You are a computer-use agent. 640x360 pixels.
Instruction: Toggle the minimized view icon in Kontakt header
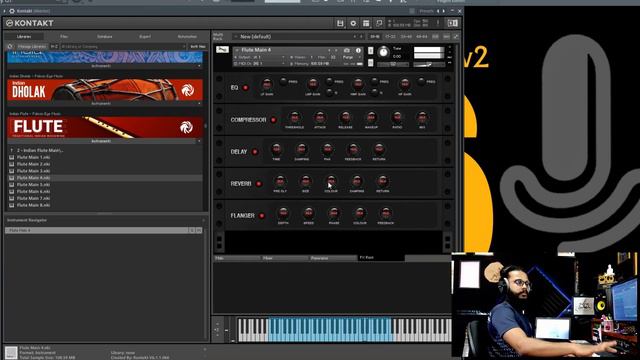[379, 23]
